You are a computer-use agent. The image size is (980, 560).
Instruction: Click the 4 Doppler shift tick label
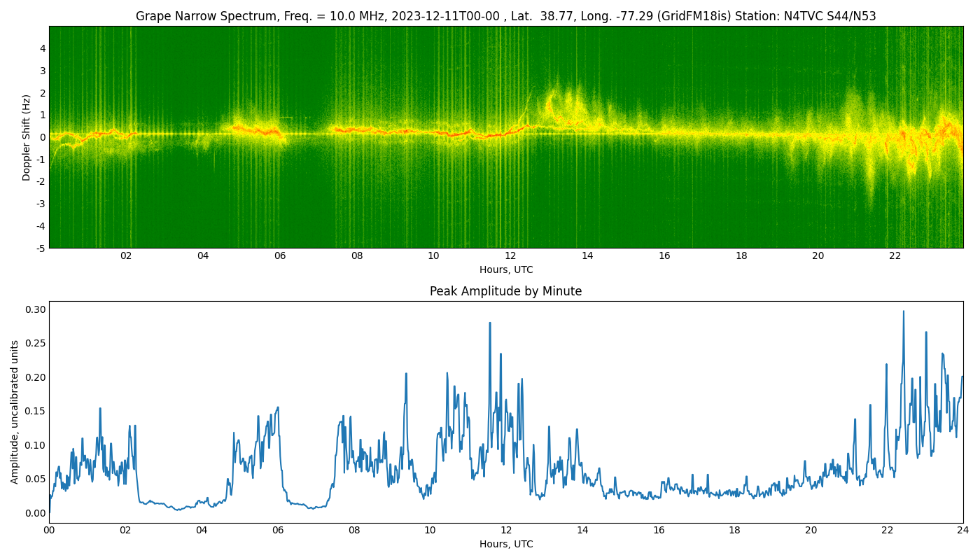tap(43, 48)
